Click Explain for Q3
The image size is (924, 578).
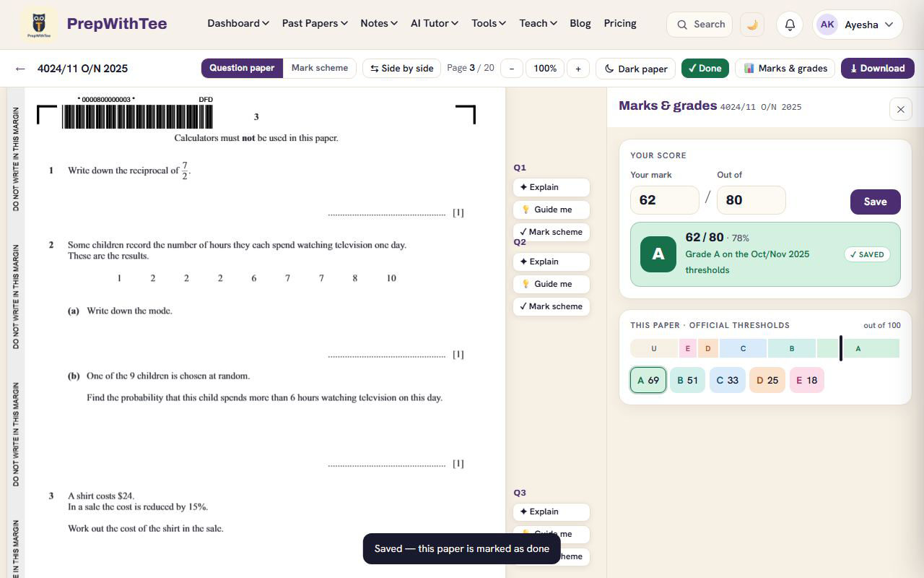(x=552, y=512)
